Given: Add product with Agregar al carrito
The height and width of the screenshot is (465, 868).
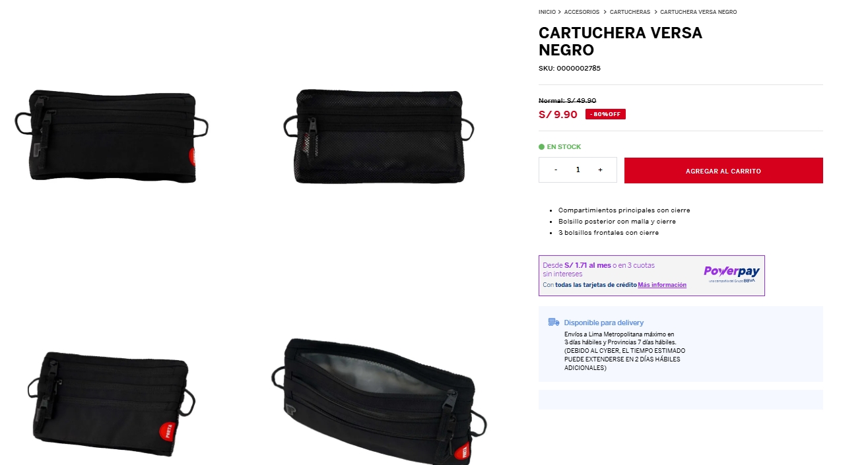Looking at the screenshot, I should pyautogui.click(x=723, y=170).
